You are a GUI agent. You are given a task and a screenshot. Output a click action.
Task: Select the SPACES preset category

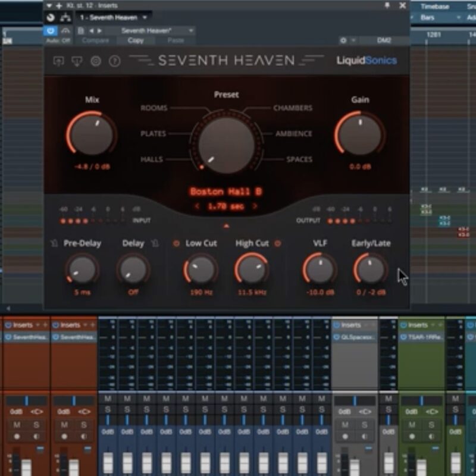coord(299,159)
